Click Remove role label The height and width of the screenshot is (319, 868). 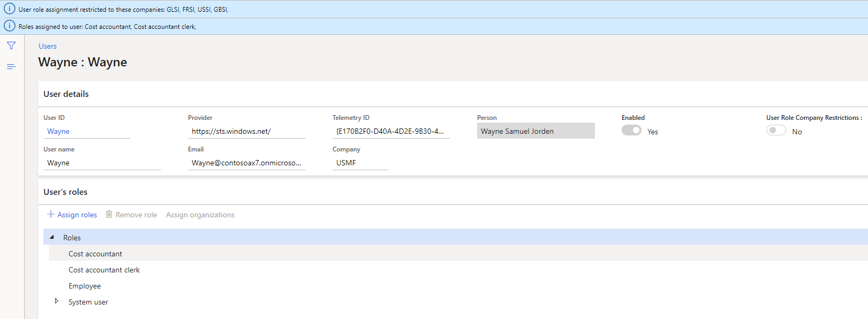click(137, 215)
